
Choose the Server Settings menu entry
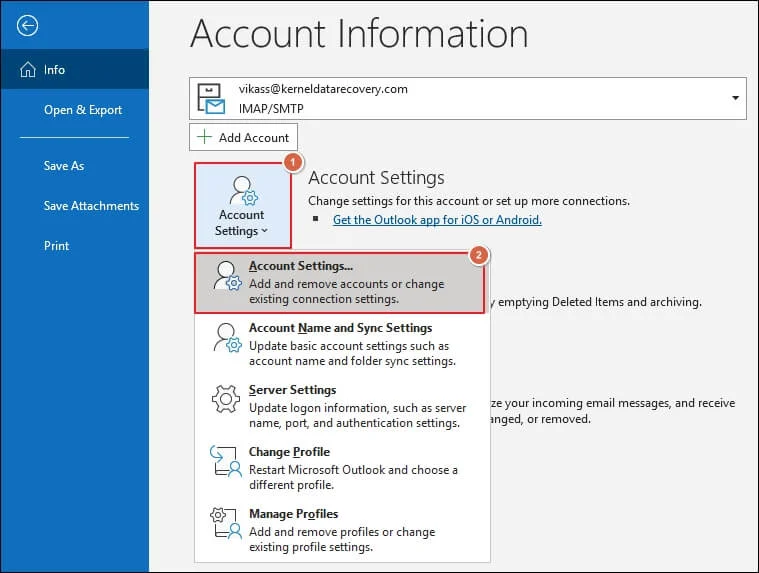[x=342, y=406]
